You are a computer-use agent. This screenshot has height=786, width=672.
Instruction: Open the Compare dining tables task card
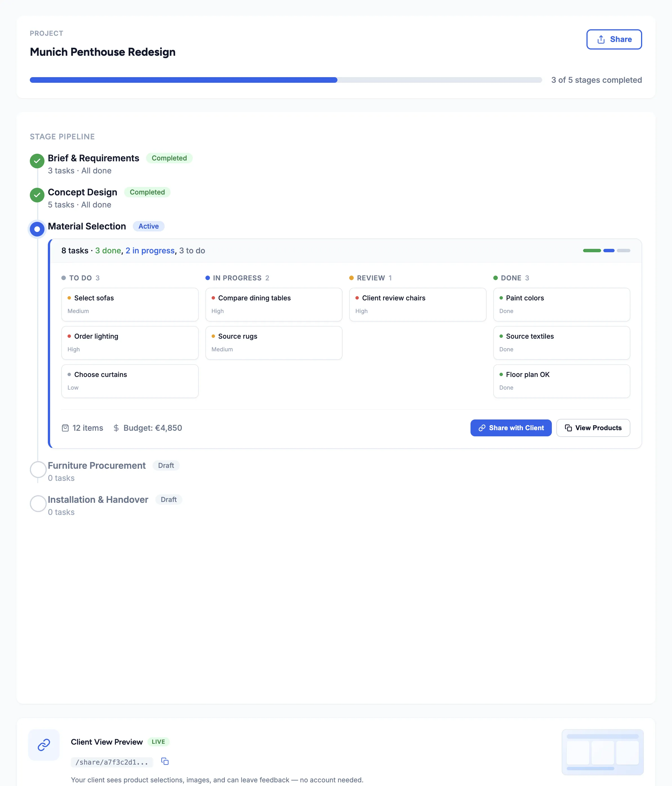pyautogui.click(x=274, y=304)
